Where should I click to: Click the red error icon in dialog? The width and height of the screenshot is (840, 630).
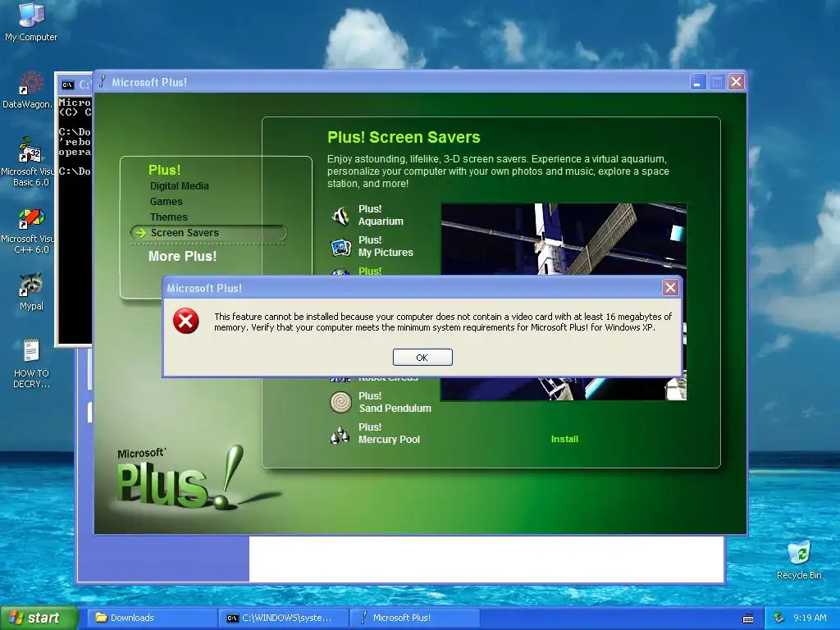tap(186, 321)
